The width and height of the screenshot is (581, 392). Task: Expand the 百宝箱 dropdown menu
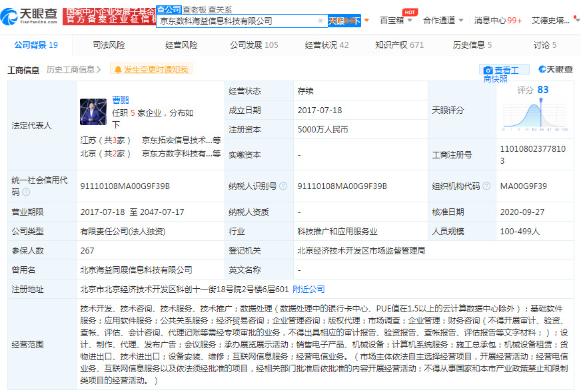tap(396, 20)
